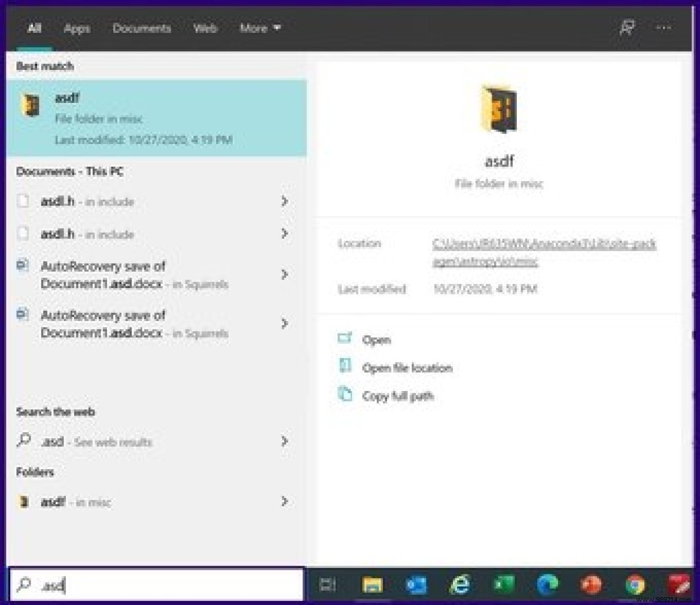Open Internet Explorer from the taskbar
Viewport: 700px width, 605px height.
click(459, 585)
